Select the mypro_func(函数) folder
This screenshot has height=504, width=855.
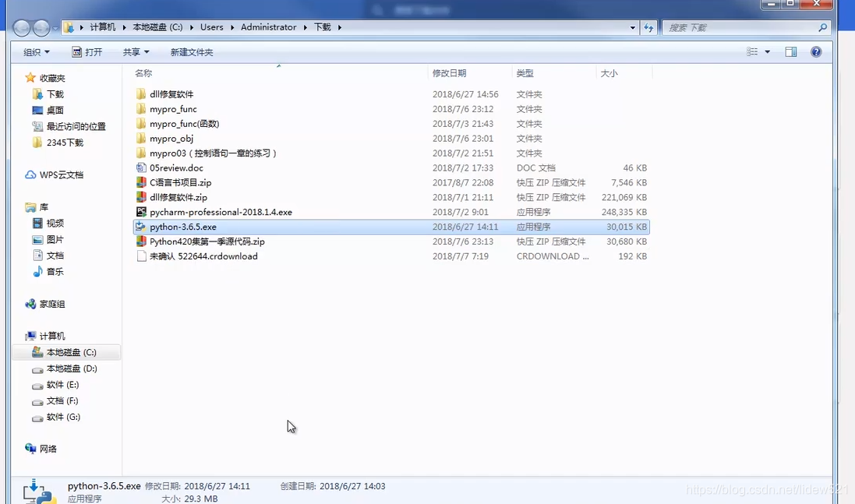point(184,124)
